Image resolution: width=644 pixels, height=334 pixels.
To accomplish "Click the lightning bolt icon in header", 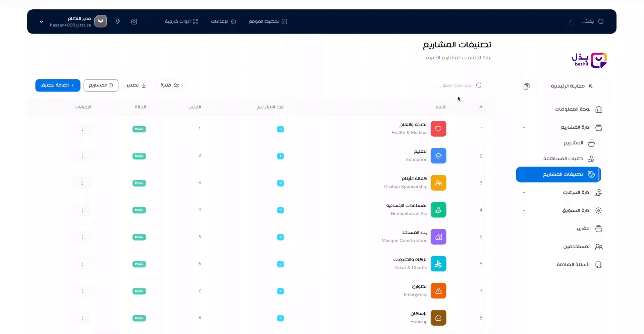I will [118, 21].
